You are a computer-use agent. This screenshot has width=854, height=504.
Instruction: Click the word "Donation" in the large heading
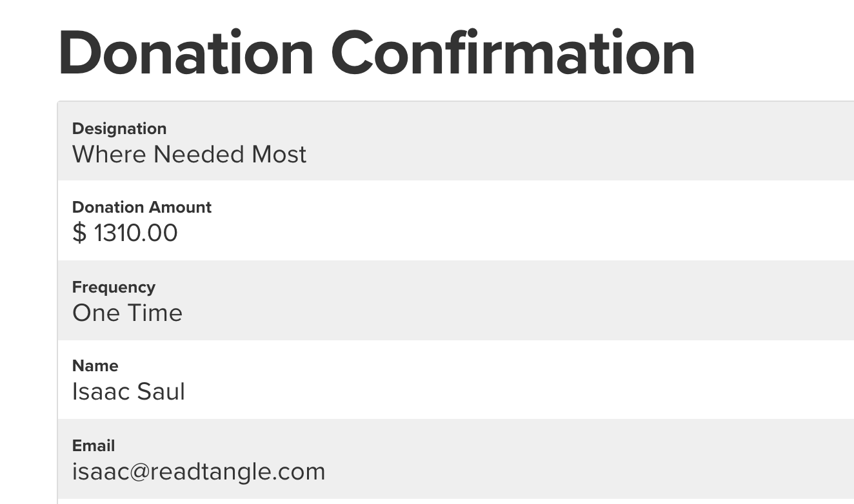click(x=186, y=53)
